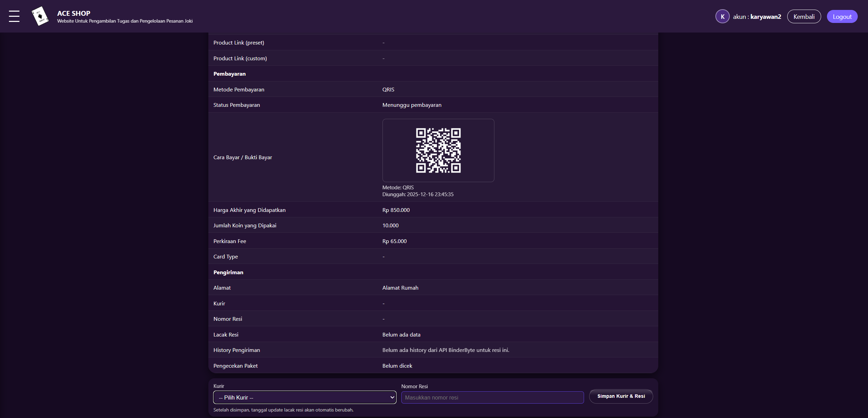Click the ACE SHOP title text

(x=74, y=13)
